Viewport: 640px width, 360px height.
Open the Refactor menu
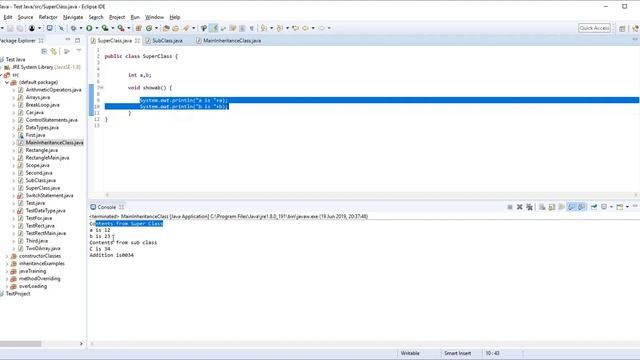coord(48,17)
